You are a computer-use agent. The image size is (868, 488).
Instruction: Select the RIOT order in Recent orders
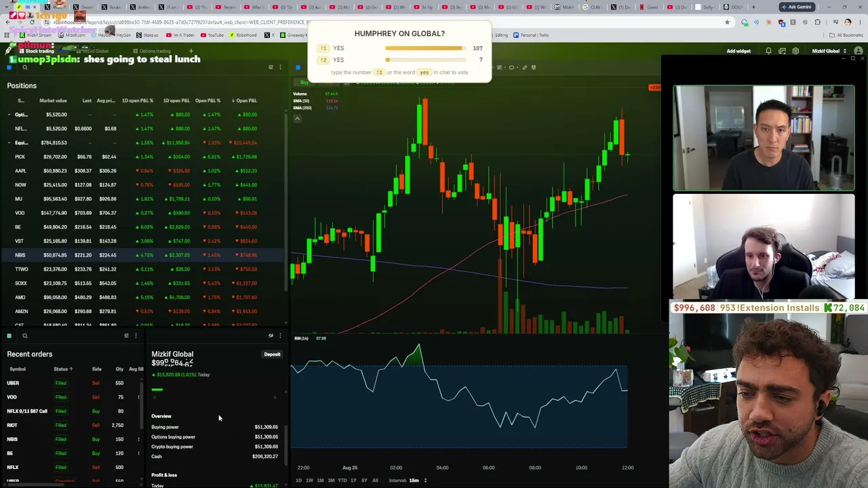click(x=73, y=426)
